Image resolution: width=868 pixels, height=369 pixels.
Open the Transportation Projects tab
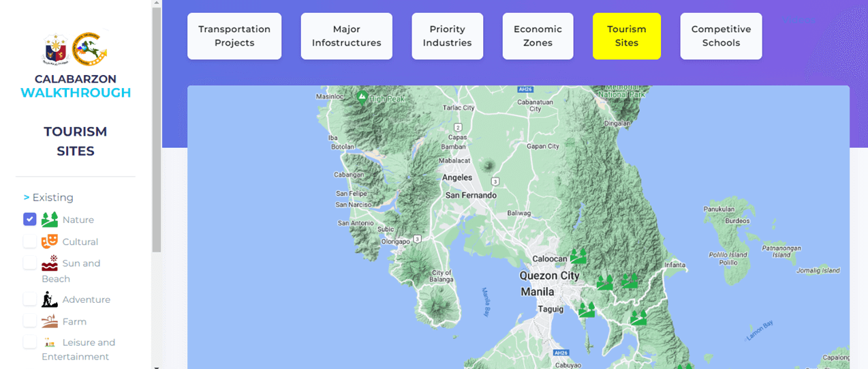click(234, 36)
